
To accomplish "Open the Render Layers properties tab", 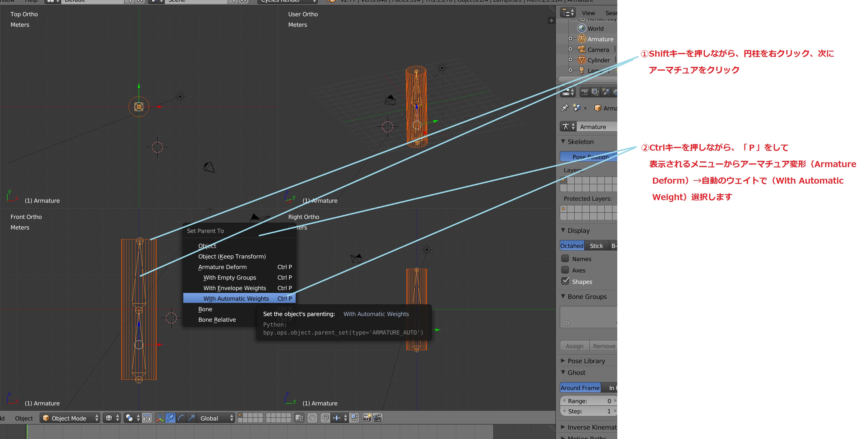I will 595,92.
